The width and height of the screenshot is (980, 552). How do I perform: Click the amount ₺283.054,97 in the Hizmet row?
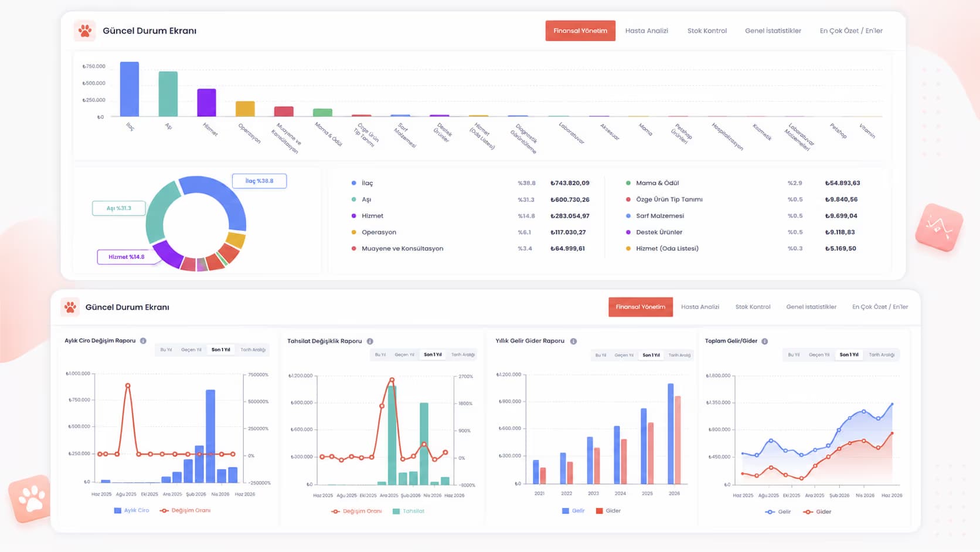(x=570, y=216)
